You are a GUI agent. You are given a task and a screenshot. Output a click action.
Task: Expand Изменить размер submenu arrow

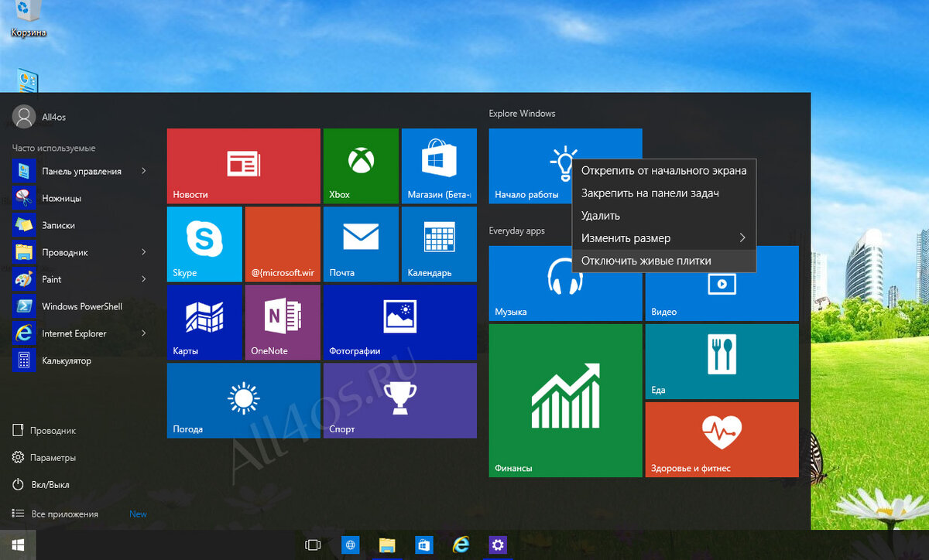742,238
